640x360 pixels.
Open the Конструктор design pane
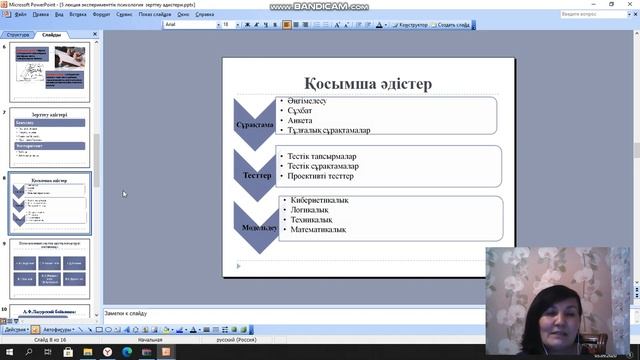(x=410, y=25)
